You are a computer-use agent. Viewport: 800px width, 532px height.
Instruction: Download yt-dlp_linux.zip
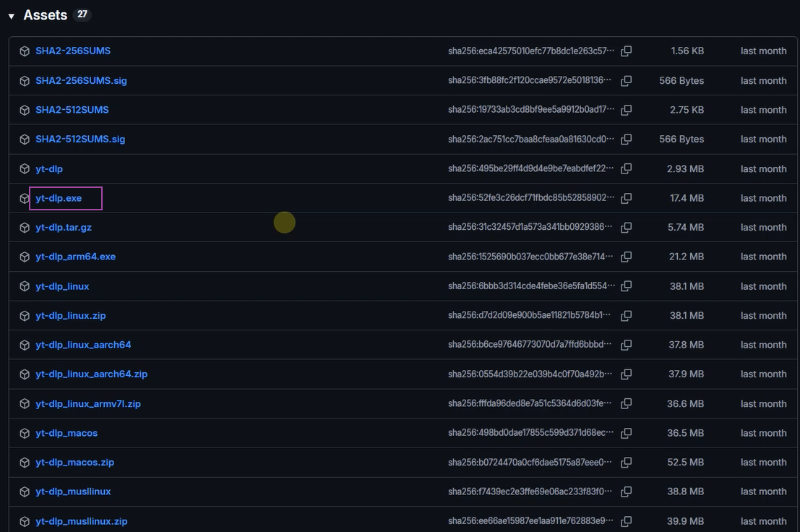pos(70,316)
